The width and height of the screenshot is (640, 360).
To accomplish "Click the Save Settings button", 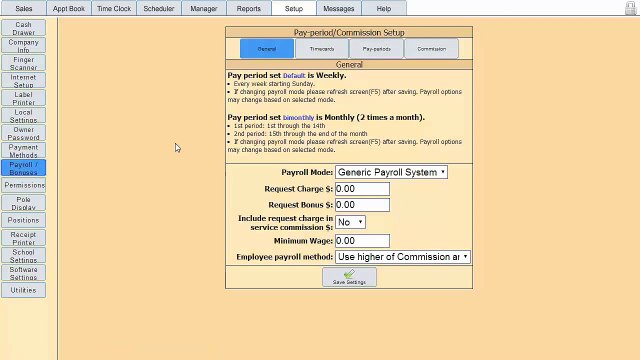I will click(349, 277).
